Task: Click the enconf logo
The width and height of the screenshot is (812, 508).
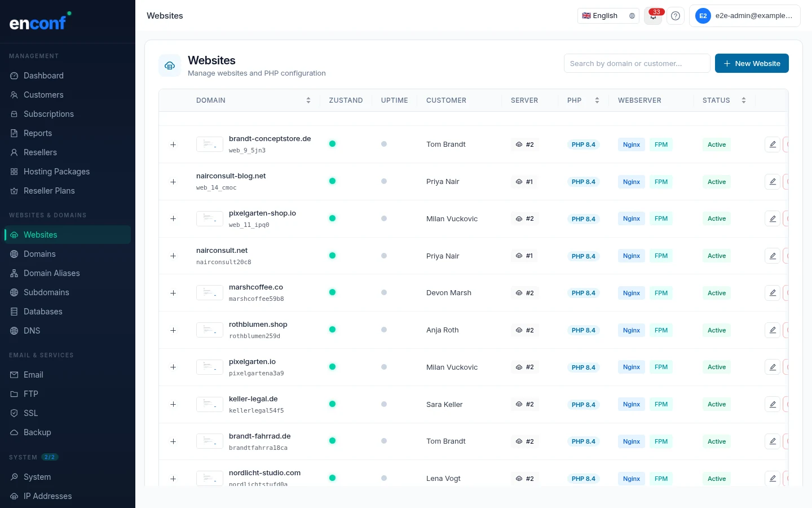Action: (x=39, y=21)
